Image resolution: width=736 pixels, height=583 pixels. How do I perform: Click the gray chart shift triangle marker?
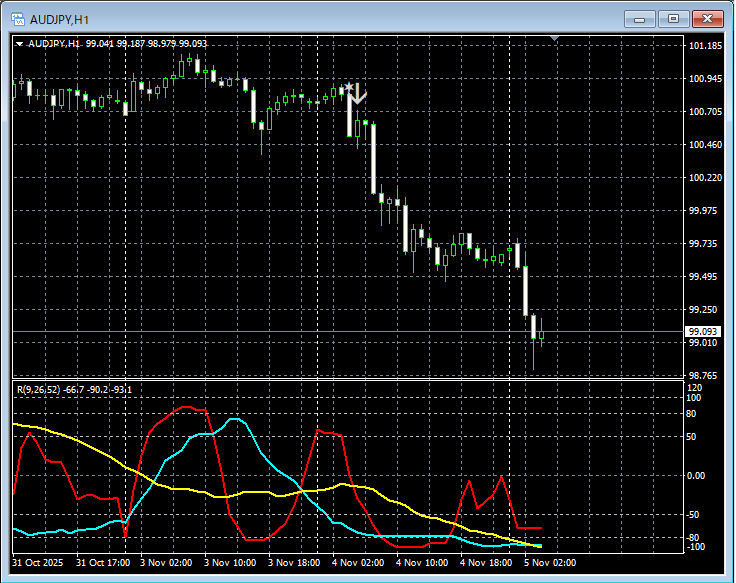pyautogui.click(x=557, y=39)
